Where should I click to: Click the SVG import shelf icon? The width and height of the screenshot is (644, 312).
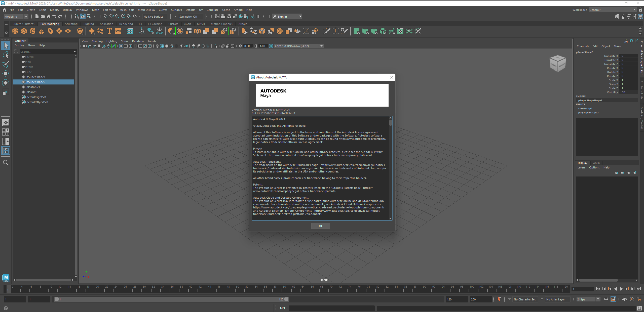coord(118,31)
